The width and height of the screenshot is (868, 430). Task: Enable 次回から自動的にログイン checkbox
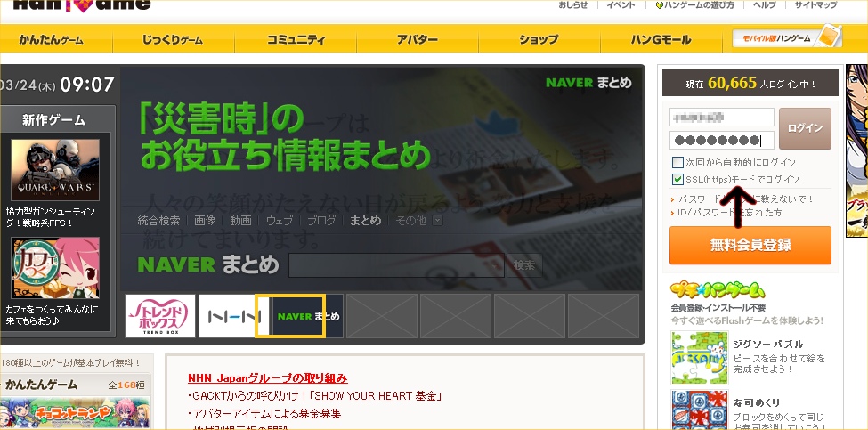(677, 163)
